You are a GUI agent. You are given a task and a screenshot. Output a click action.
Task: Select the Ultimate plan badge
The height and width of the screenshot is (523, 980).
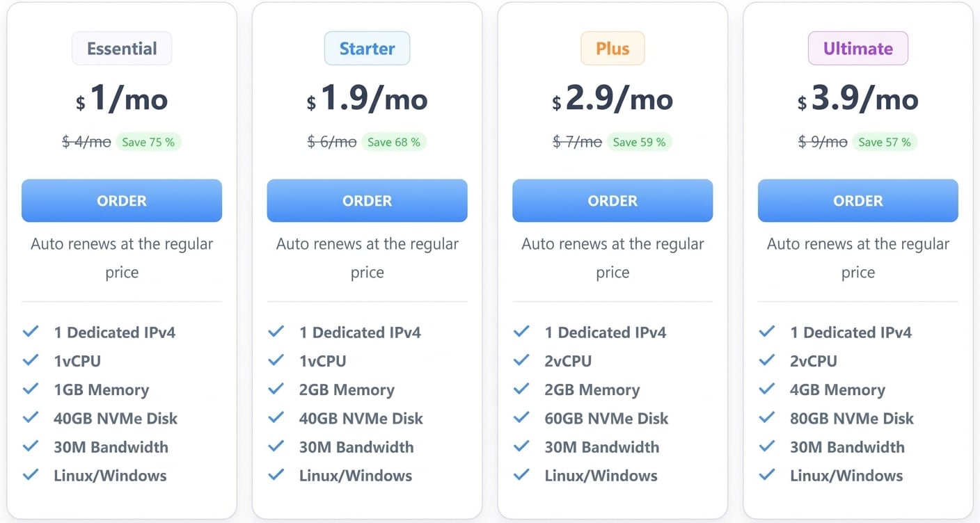(857, 48)
